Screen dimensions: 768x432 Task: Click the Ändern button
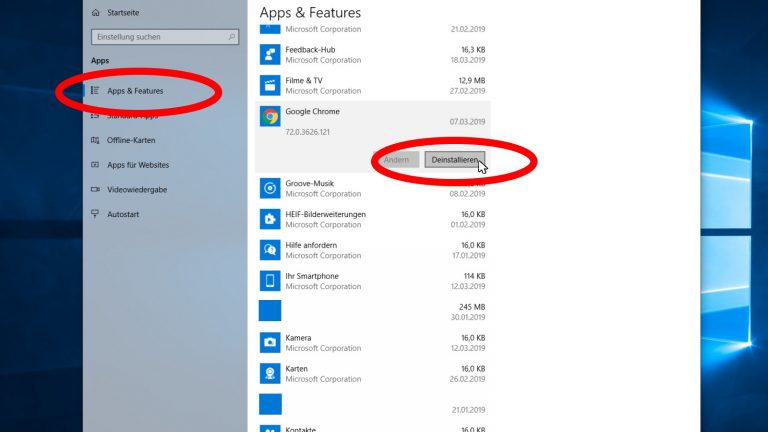(x=396, y=160)
